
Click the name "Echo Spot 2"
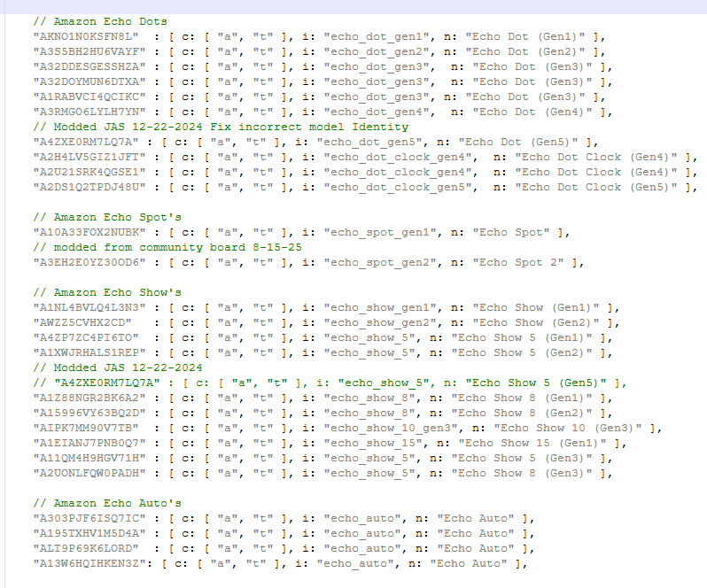[x=518, y=262]
